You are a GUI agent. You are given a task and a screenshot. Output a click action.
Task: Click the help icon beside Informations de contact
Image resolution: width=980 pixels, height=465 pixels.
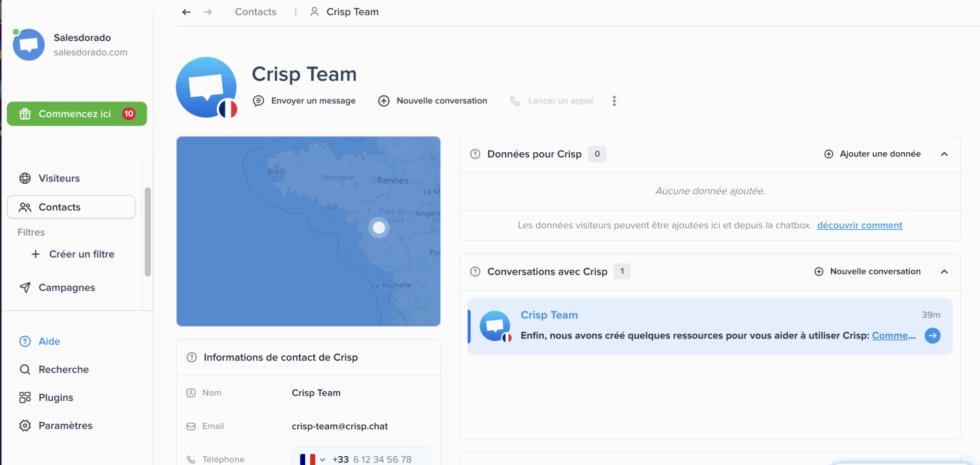[192, 358]
